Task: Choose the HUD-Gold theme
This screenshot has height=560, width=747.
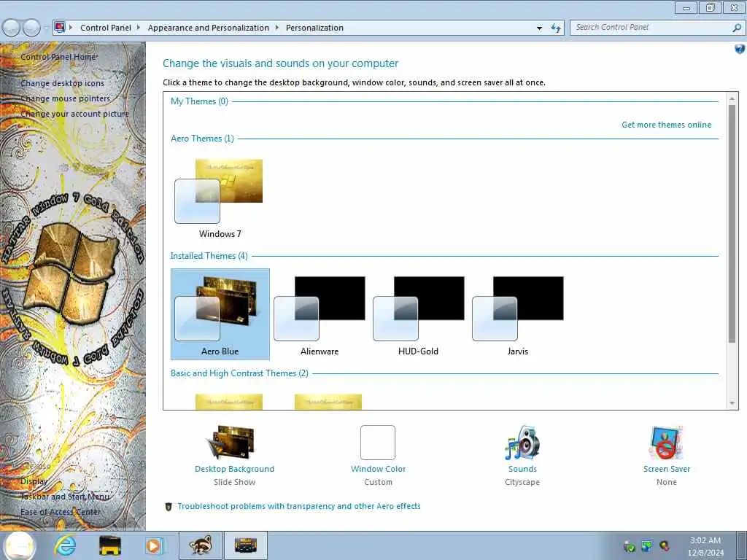Action: pyautogui.click(x=418, y=314)
